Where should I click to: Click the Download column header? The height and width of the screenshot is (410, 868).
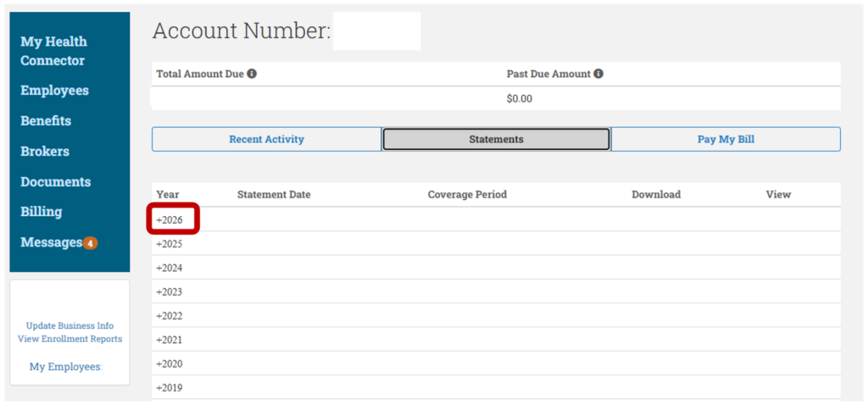pyautogui.click(x=656, y=195)
